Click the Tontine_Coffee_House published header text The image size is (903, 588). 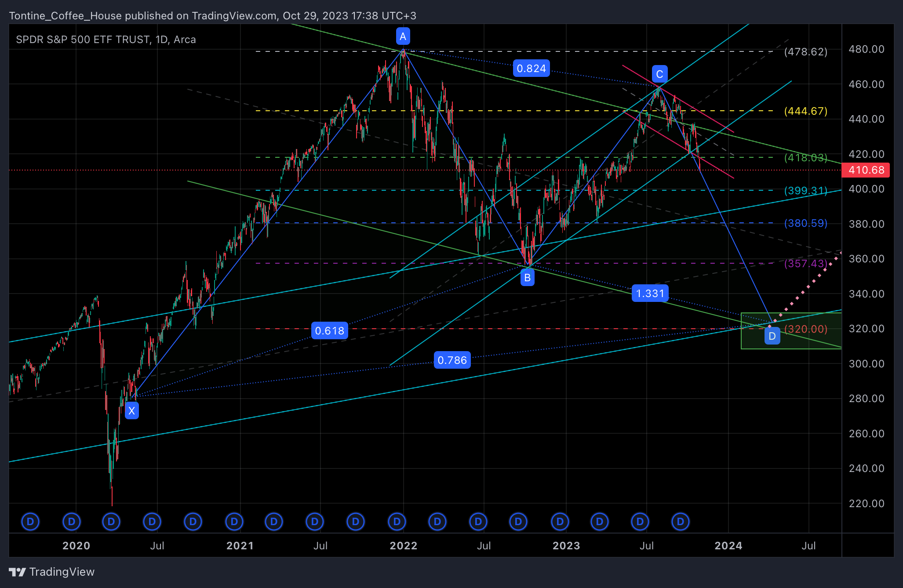[x=212, y=16]
